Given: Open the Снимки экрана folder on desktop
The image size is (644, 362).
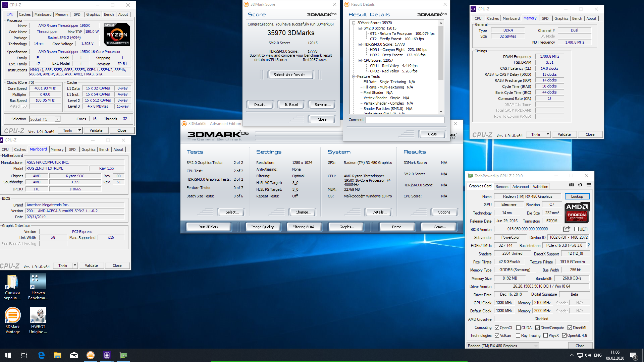Looking at the screenshot, I should pyautogui.click(x=12, y=287).
